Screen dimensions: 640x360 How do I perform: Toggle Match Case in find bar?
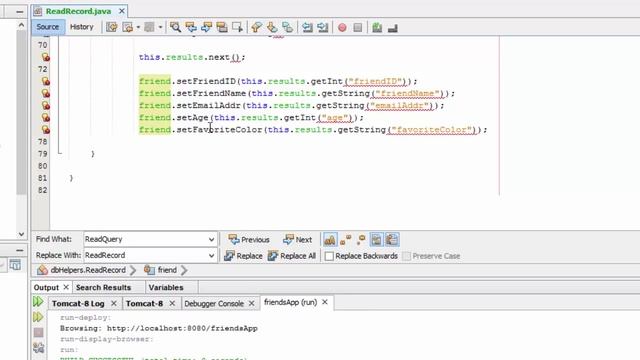pyautogui.click(x=330, y=240)
